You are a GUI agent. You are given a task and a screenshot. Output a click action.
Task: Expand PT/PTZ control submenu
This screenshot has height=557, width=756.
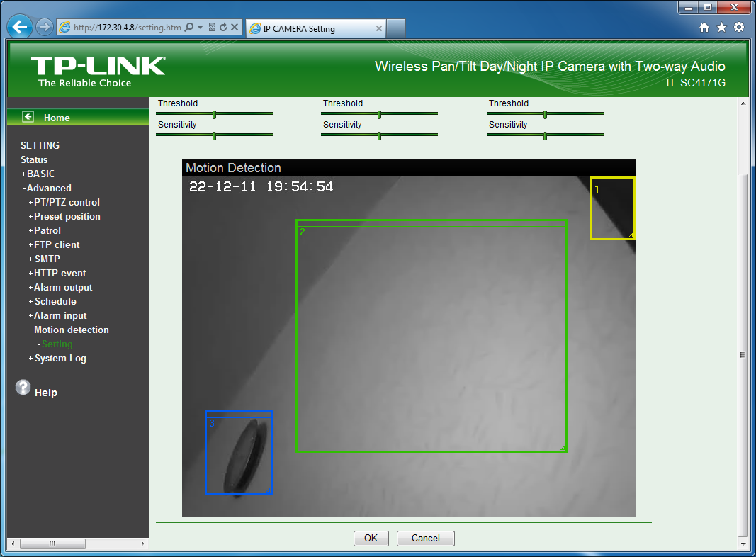[x=64, y=202]
